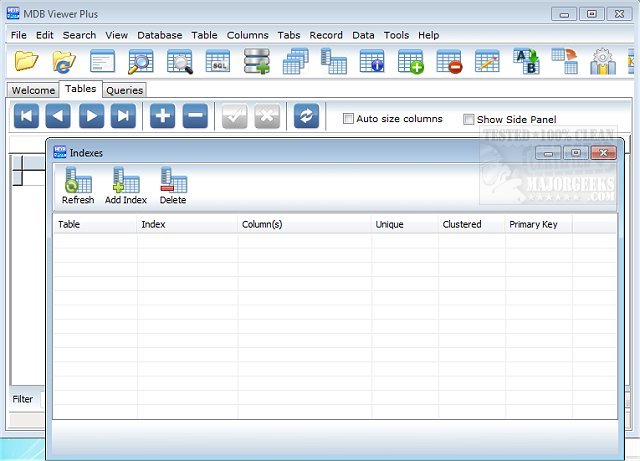Open the Tabs menu
Image resolution: width=640 pixels, height=461 pixels.
[289, 35]
